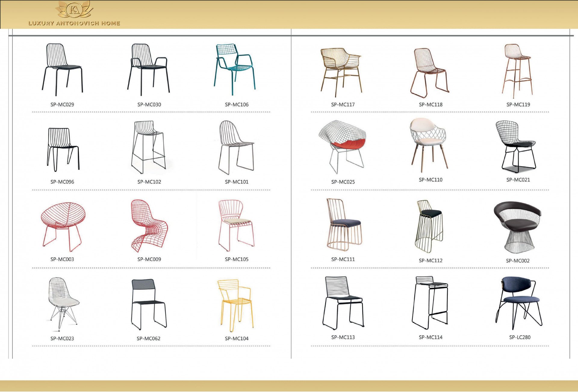
Task: Click the black SP-MC113 wire chair
Action: click(x=343, y=302)
